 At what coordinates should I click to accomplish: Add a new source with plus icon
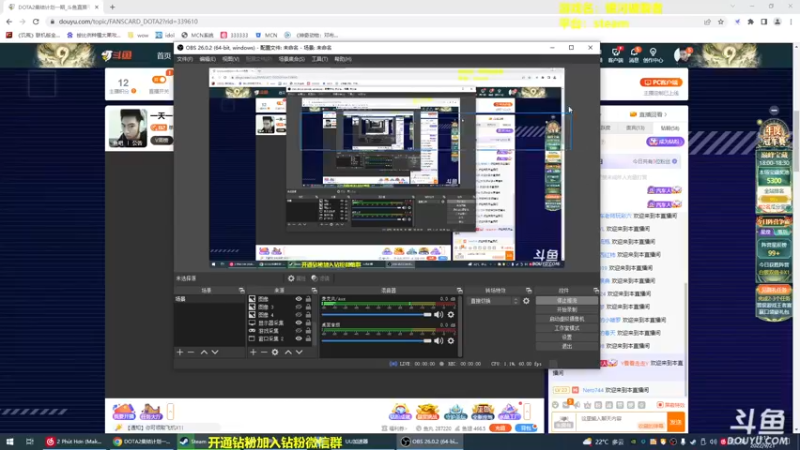tap(253, 352)
